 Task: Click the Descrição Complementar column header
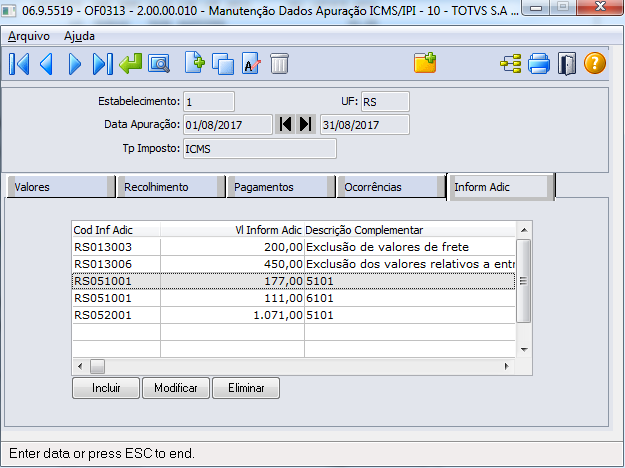[x=410, y=230]
